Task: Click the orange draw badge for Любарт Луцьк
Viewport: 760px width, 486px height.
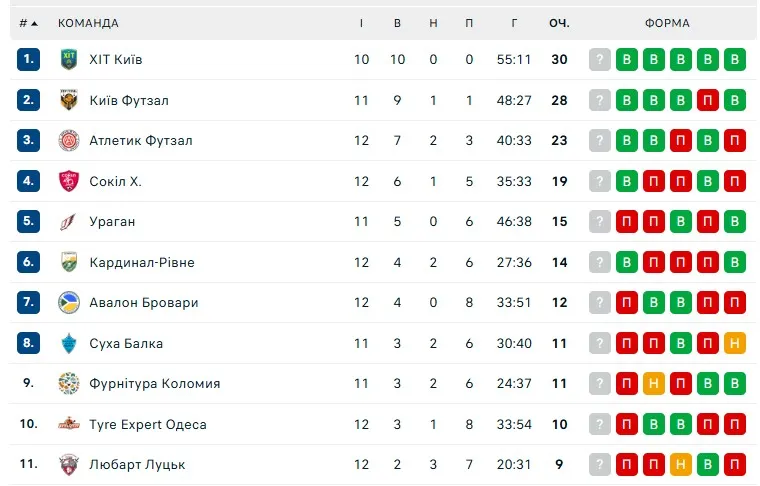Action: 681,464
